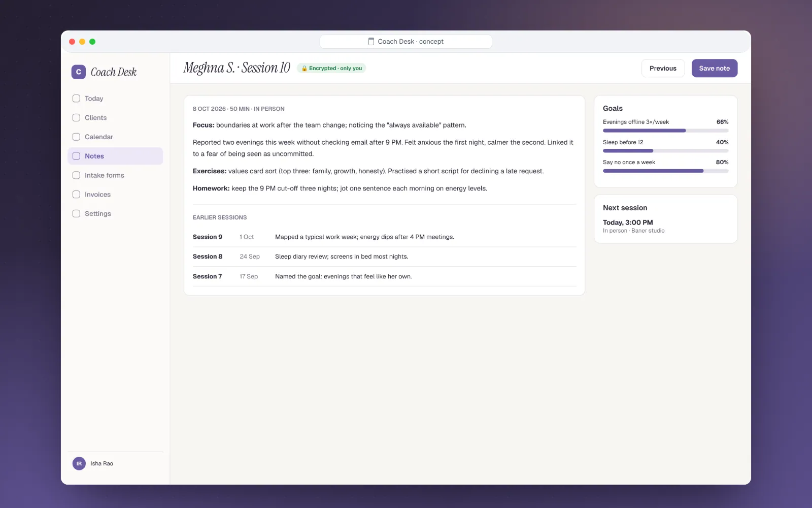Screen dimensions: 812x508
Task: Click the Invoices sidebar icon
Action: coord(76,195)
